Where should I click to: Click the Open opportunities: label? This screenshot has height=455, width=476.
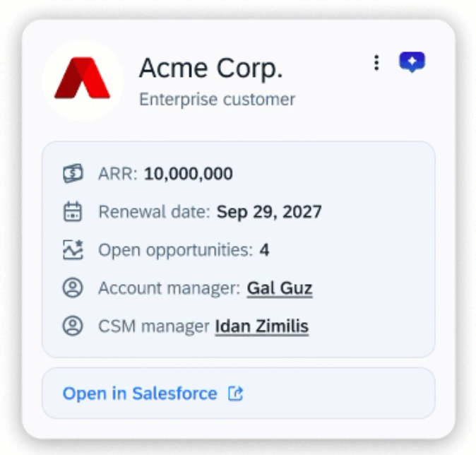point(175,250)
